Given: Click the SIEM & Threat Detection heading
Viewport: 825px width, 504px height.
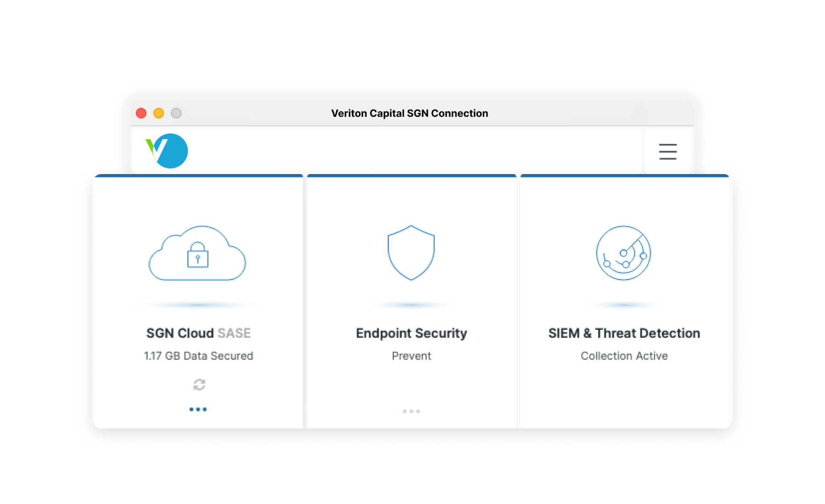Looking at the screenshot, I should click(624, 333).
